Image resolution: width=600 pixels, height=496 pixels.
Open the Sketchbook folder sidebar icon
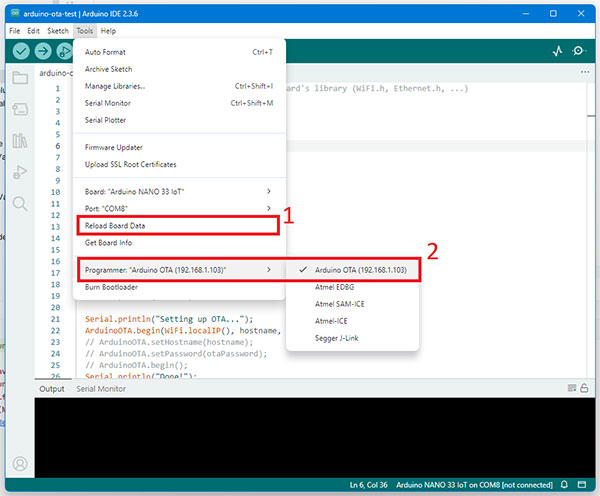point(20,78)
